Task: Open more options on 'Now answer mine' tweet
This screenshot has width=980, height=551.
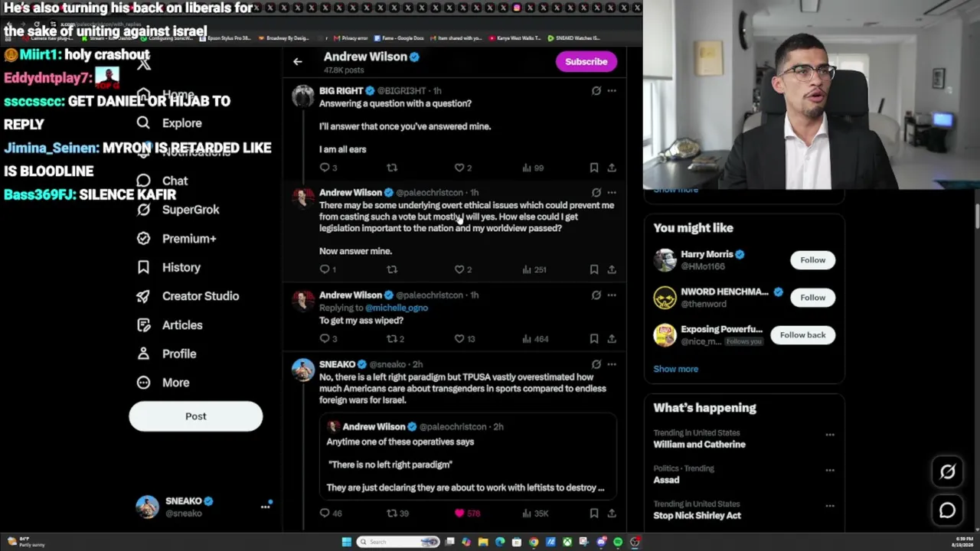Action: [612, 192]
